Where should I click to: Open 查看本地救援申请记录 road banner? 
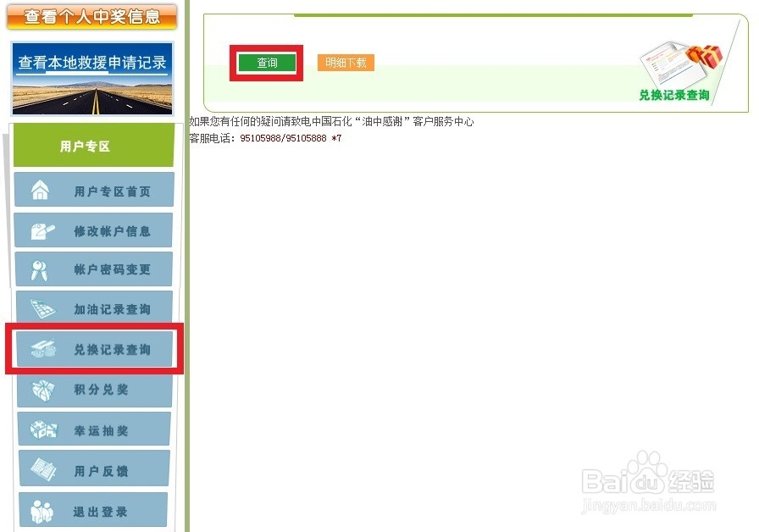click(x=92, y=79)
